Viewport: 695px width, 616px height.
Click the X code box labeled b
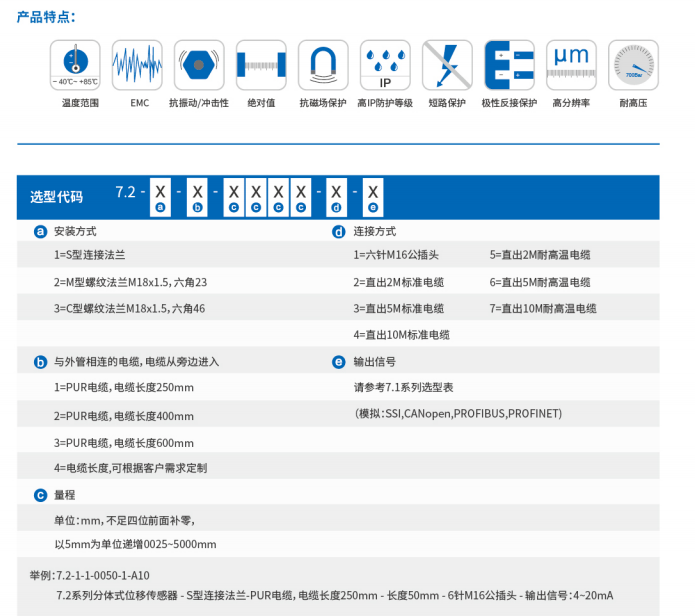pos(198,191)
